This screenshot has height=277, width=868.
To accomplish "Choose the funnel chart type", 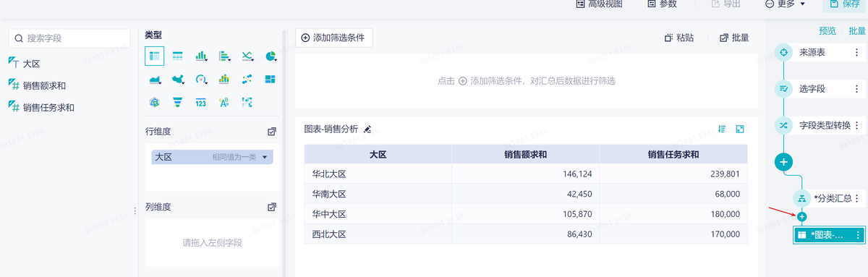I will pyautogui.click(x=178, y=102).
